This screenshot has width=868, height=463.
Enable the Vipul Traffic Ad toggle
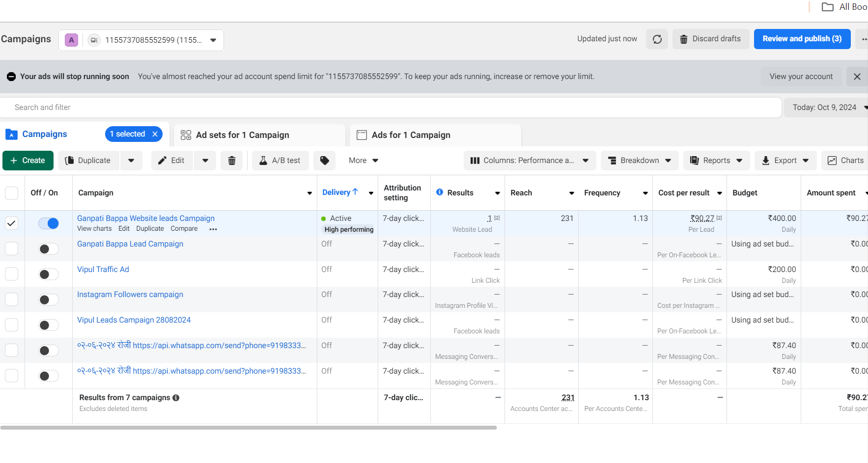49,274
